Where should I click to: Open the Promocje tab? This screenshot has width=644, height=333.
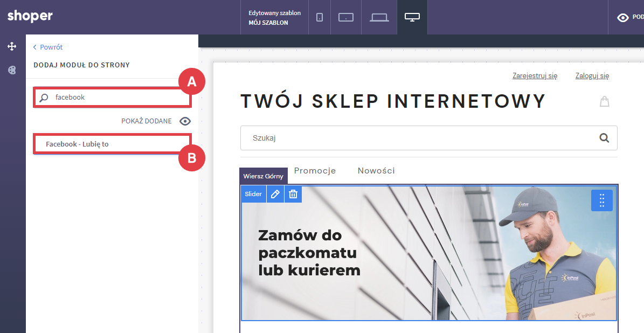tap(315, 171)
